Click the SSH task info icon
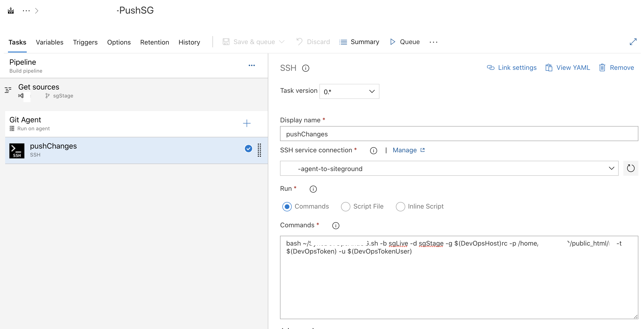The image size is (644, 329). click(x=306, y=68)
